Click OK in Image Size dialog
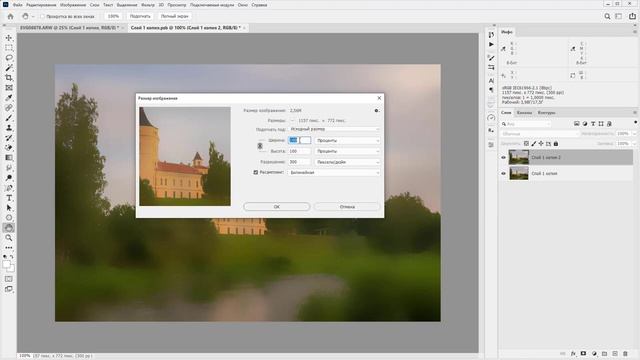640x360 pixels. (277, 207)
